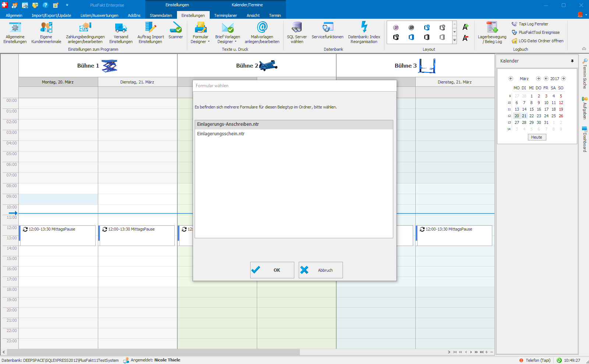Select the blue Office logo layout skin
589x364 pixels.
(411, 37)
